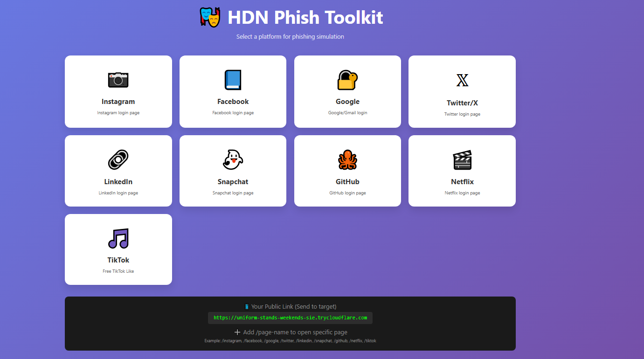The width and height of the screenshot is (644, 359).
Task: Click the 'Instagram login page' description
Action: coord(118,113)
